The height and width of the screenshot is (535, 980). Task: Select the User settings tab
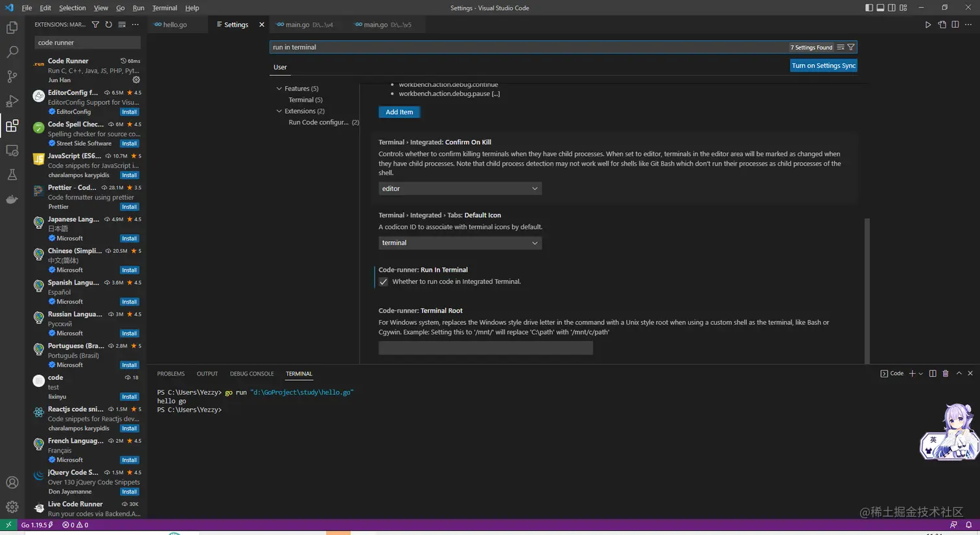click(x=280, y=67)
